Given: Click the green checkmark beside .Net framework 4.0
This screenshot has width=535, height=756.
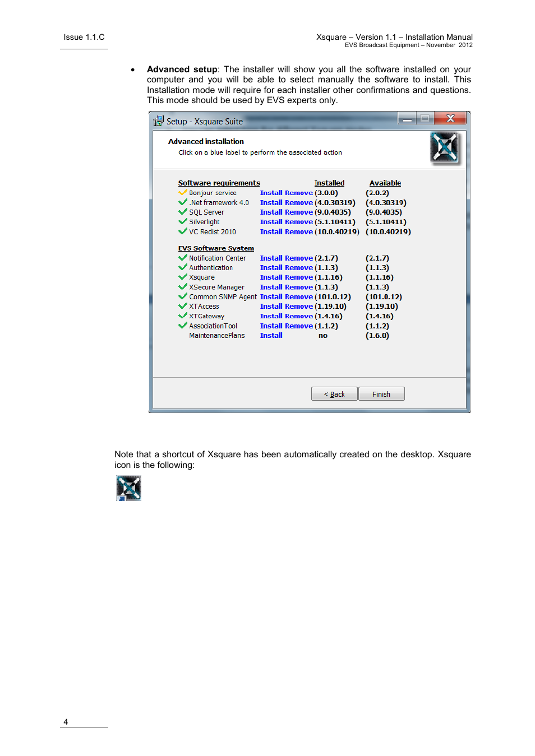Looking at the screenshot, I should click(183, 202).
